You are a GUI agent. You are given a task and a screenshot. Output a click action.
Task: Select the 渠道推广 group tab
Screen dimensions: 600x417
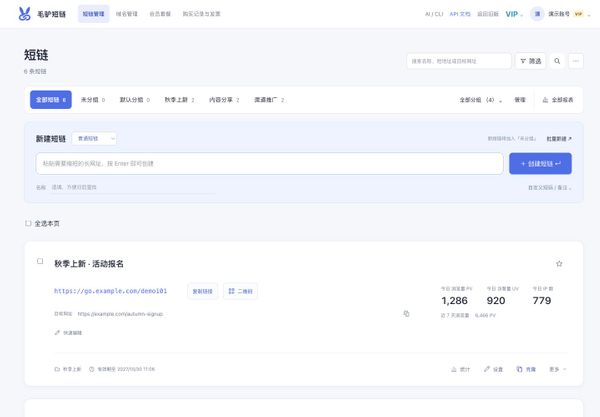269,99
